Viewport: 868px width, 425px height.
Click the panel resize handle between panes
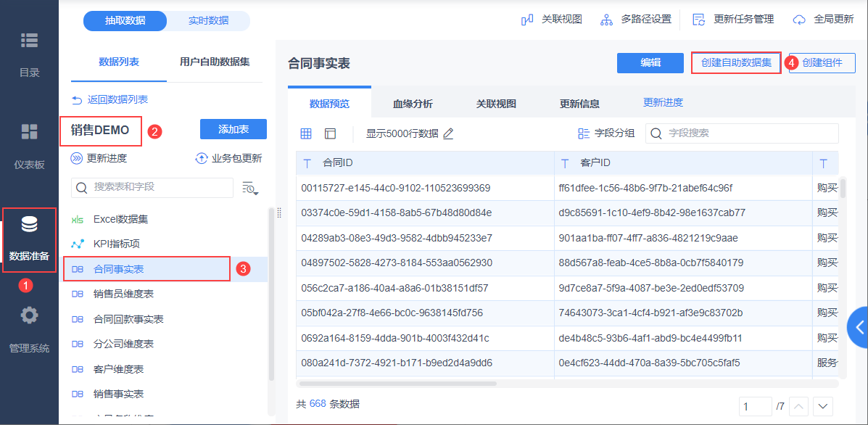click(x=279, y=212)
